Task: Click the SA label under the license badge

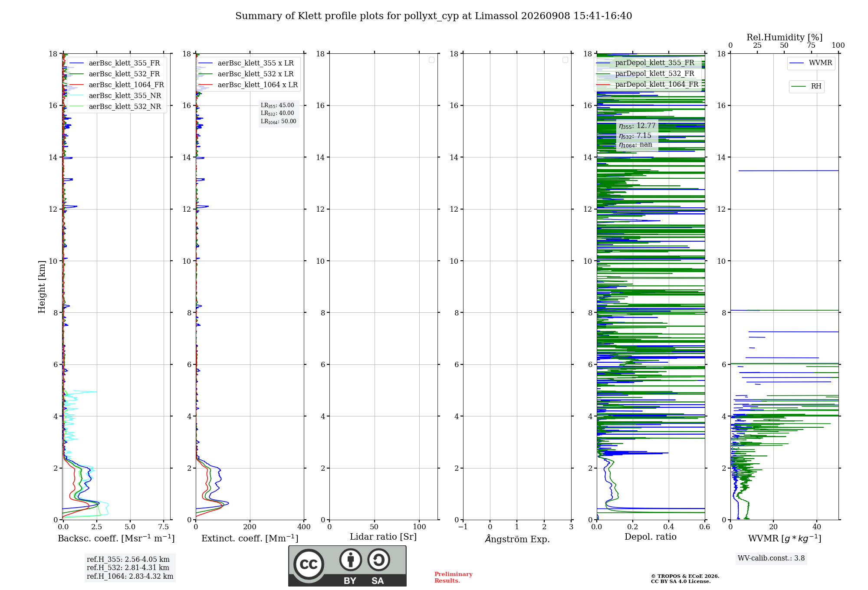Action: [378, 581]
